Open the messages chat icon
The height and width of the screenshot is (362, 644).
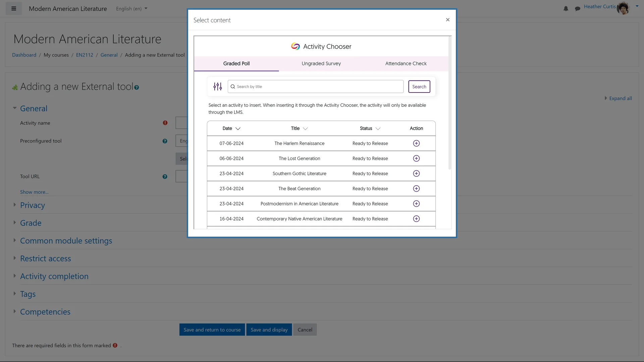[x=578, y=9]
